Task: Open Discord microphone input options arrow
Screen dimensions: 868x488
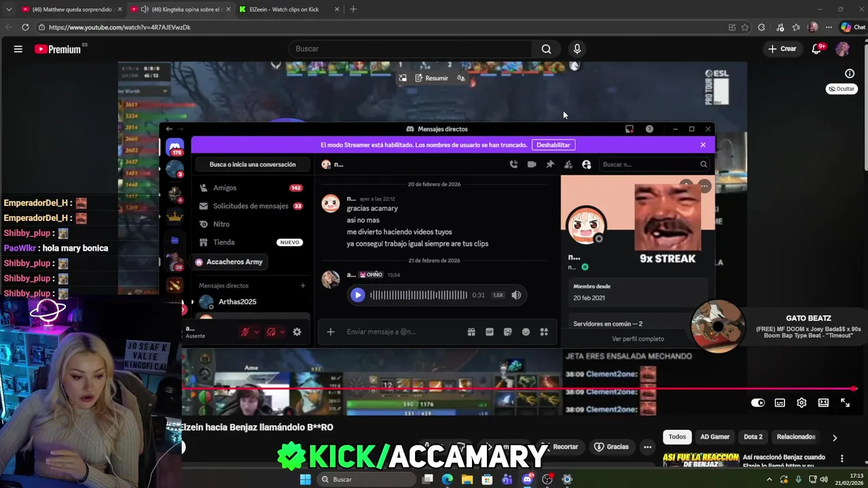Action: (x=256, y=332)
